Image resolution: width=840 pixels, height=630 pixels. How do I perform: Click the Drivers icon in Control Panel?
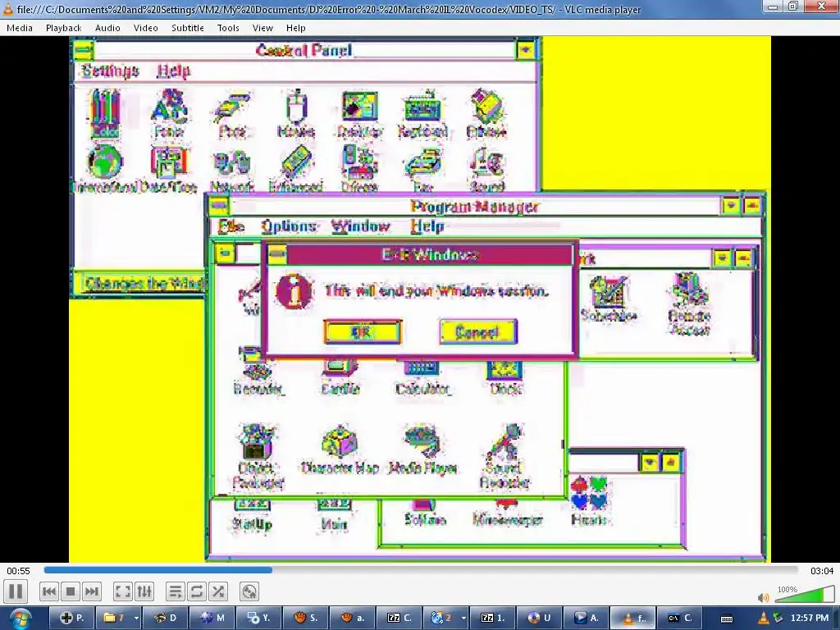click(359, 167)
